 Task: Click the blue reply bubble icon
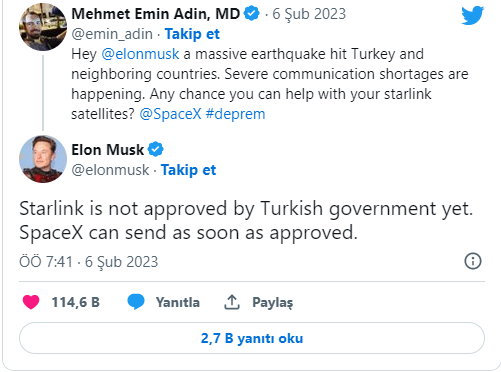(136, 302)
